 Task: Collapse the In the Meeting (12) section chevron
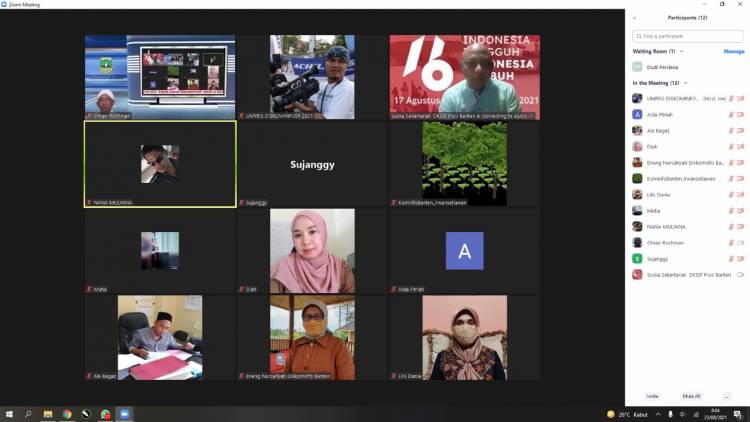(685, 83)
